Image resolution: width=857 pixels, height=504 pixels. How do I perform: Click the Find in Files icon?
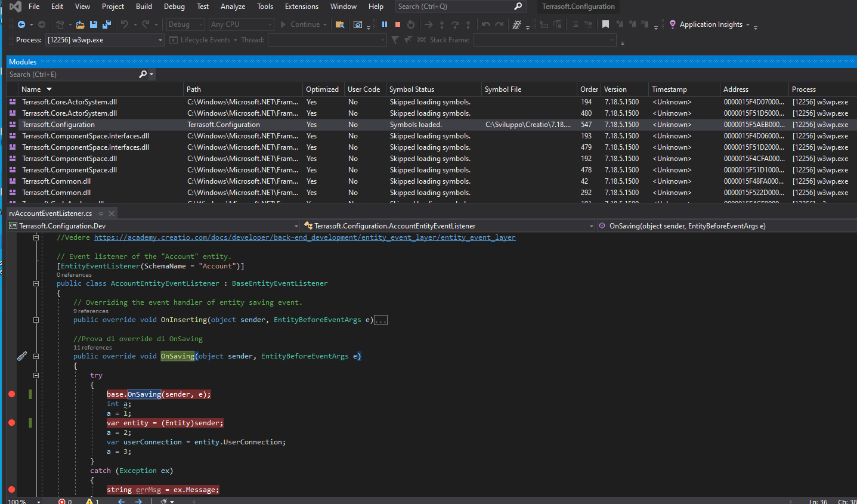click(339, 24)
